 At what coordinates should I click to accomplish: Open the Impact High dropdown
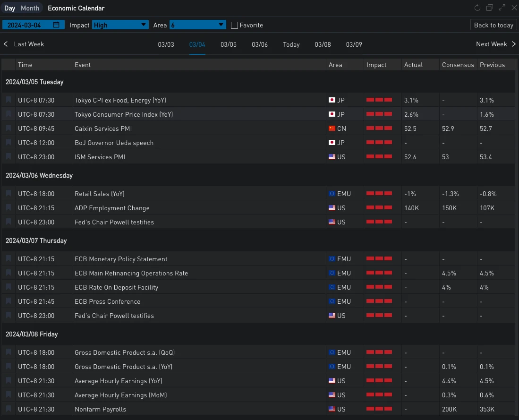pos(120,25)
